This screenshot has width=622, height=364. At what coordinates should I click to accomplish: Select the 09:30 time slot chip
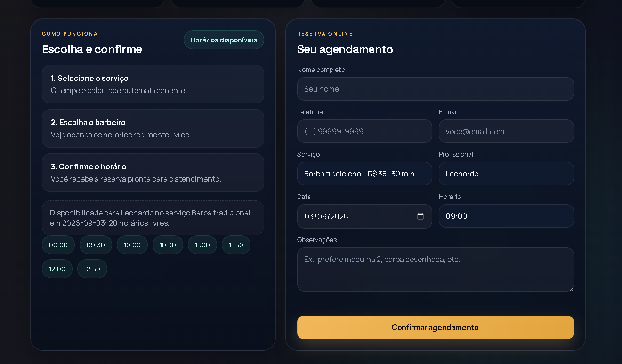tap(96, 245)
